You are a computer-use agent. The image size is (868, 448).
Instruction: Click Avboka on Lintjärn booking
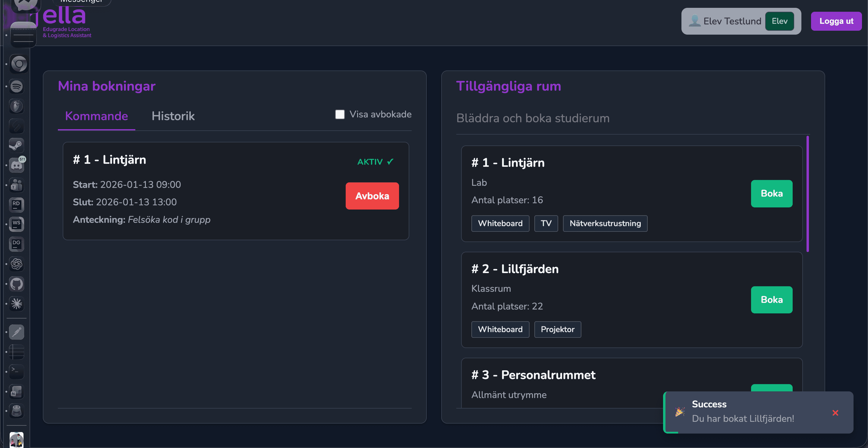point(372,196)
